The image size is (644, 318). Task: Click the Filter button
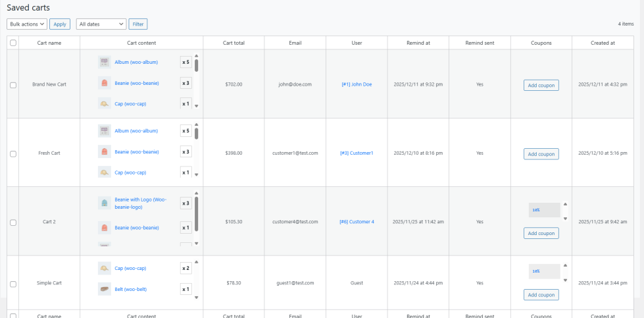(138, 24)
